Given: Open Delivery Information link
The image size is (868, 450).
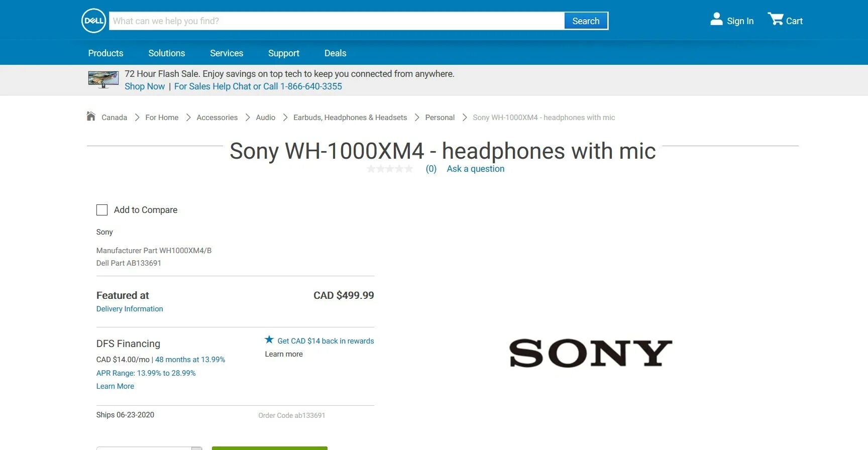Looking at the screenshot, I should (130, 309).
